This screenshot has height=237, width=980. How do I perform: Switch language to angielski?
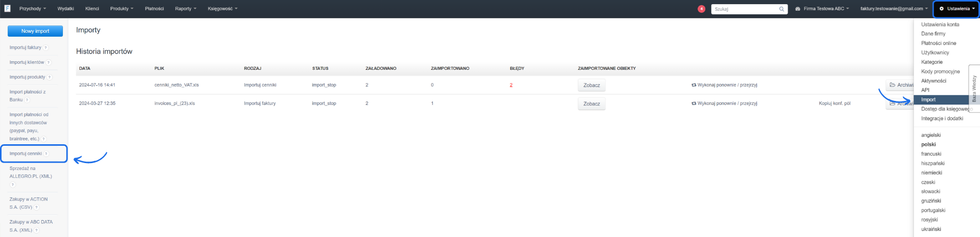[x=930, y=136]
